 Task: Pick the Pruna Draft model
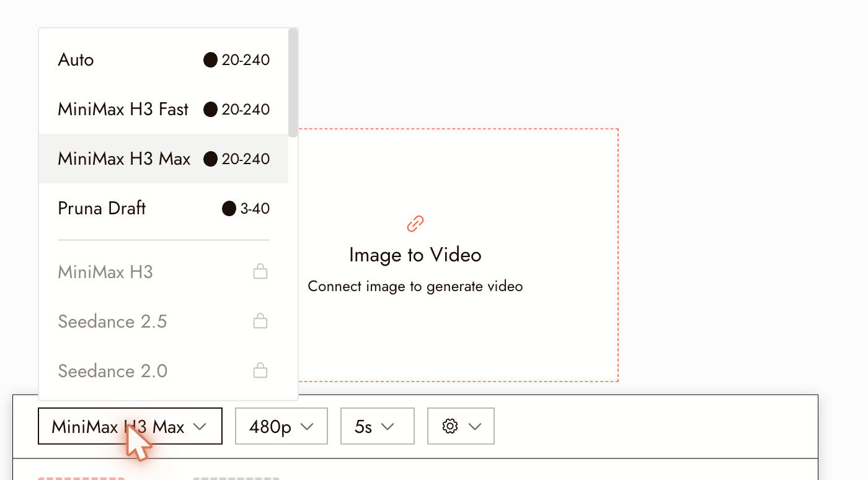coord(164,208)
